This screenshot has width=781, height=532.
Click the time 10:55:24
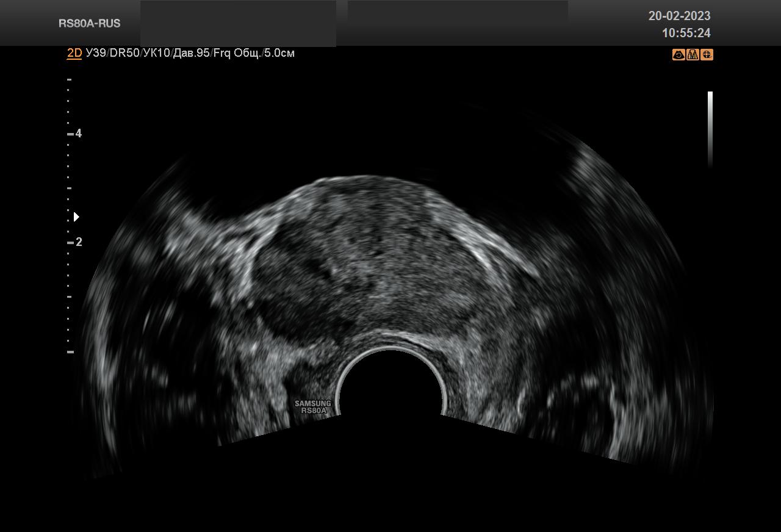(x=686, y=33)
